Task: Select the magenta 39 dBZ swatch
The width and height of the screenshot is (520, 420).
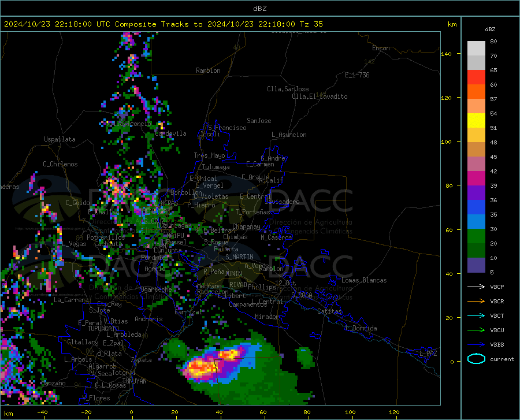Action: tap(476, 179)
